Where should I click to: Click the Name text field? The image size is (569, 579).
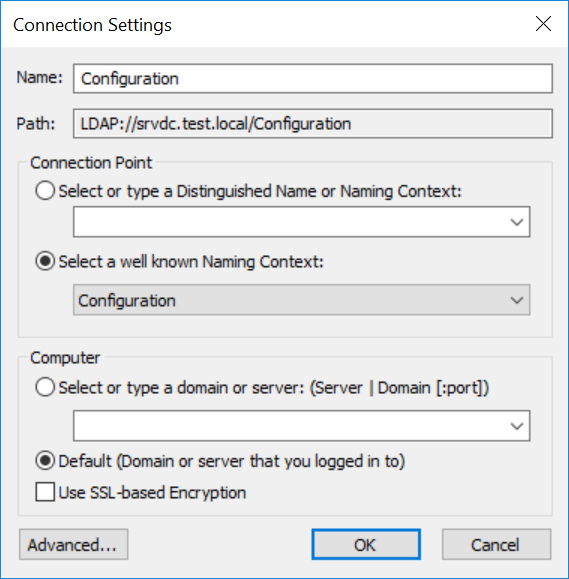(313, 78)
